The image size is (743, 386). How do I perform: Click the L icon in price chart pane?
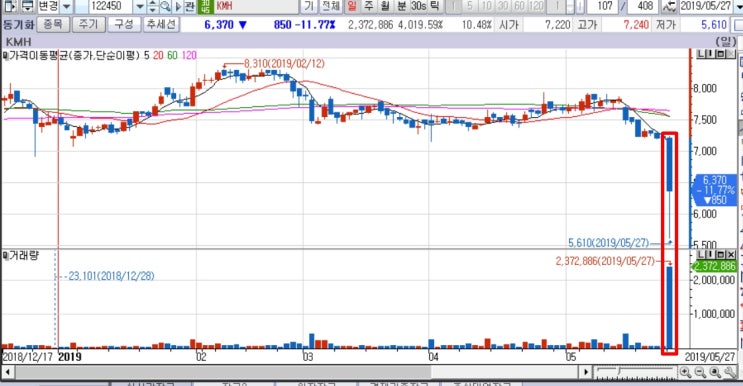(700, 54)
